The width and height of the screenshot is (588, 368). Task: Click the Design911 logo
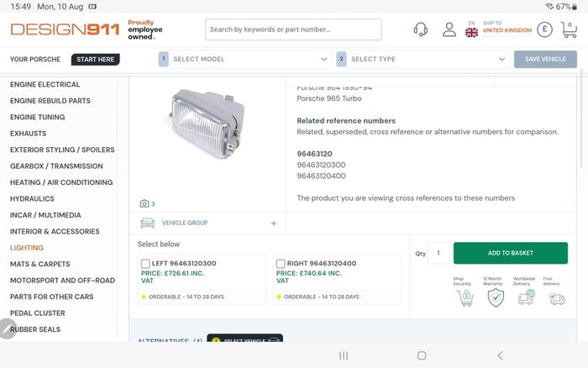65,29
